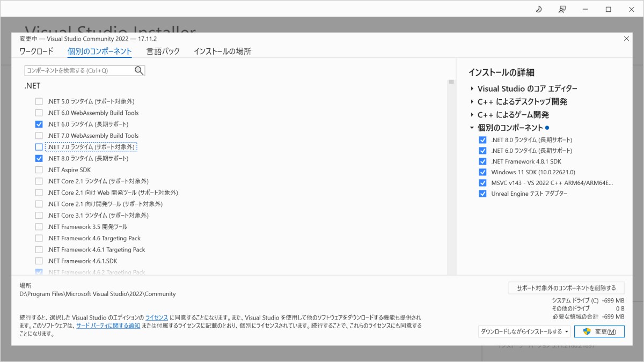Image resolution: width=644 pixels, height=362 pixels.
Task: Click the インストールの詳細 heading
Action: 501,72
